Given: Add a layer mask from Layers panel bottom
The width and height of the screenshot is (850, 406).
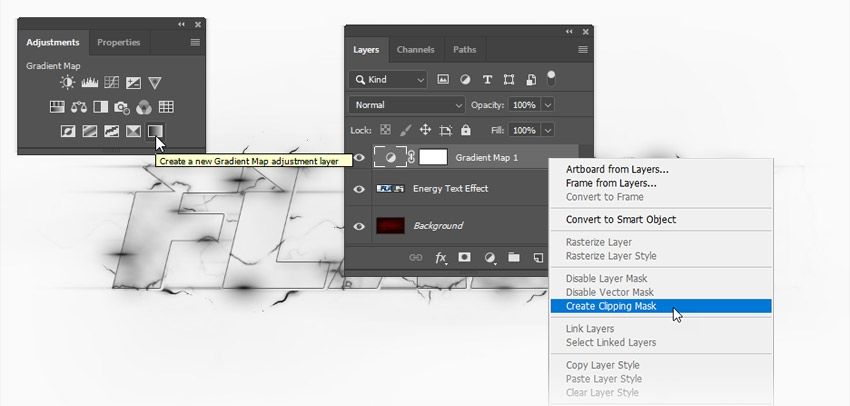Looking at the screenshot, I should (465, 257).
